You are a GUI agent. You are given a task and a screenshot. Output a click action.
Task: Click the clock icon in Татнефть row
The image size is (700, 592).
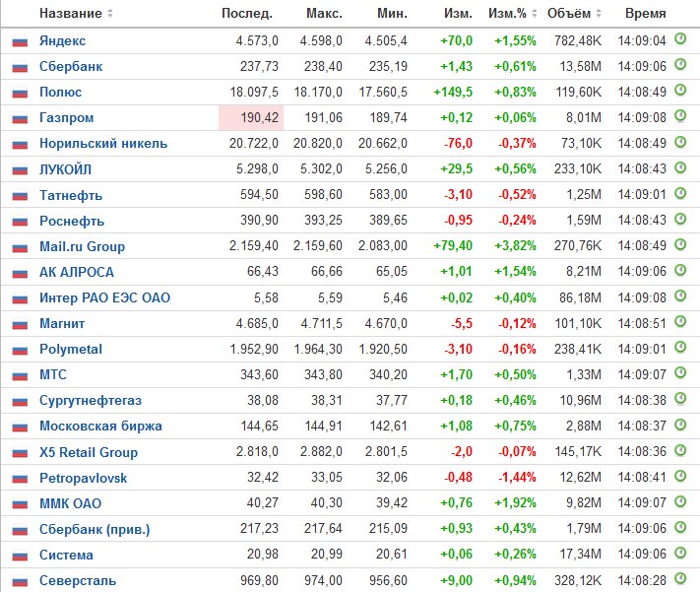680,193
